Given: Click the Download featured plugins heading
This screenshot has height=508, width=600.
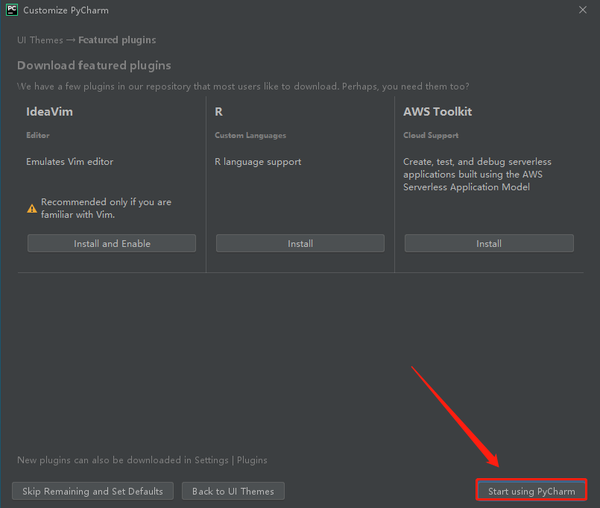Looking at the screenshot, I should (94, 65).
